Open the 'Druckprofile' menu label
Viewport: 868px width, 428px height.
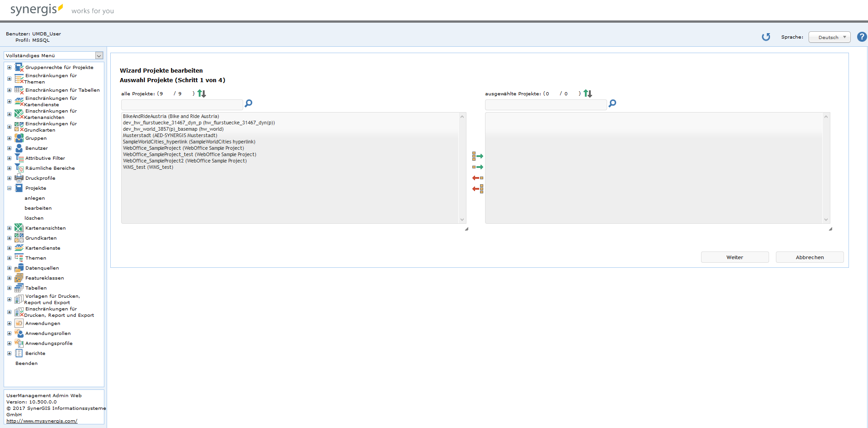(x=40, y=178)
